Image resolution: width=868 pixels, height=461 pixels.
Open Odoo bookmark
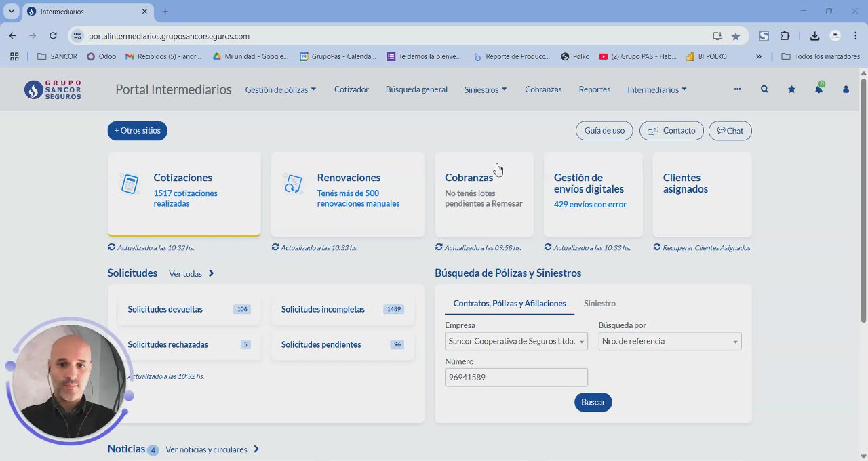point(101,56)
